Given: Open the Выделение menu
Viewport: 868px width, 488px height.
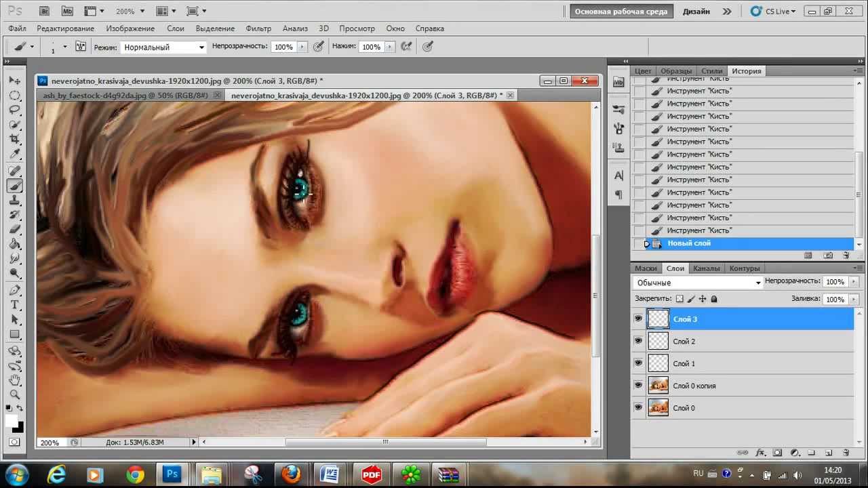Looking at the screenshot, I should 215,28.
